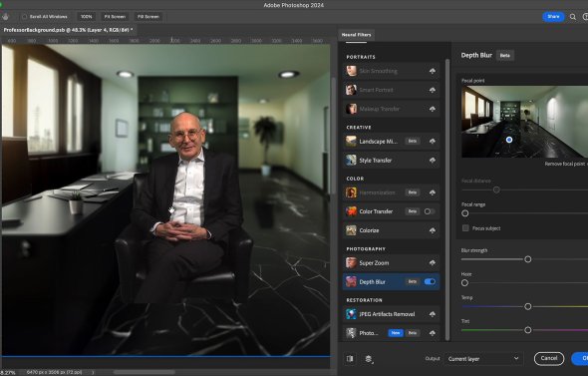Click the Super Zoom filter thumbnail icon
Screen dimensions: 588x376
351,262
